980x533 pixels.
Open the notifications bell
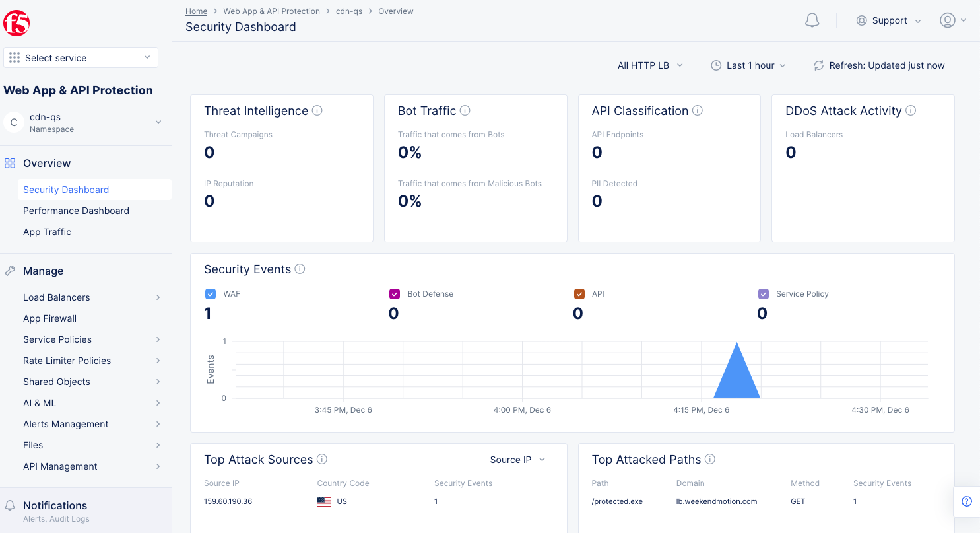(812, 20)
